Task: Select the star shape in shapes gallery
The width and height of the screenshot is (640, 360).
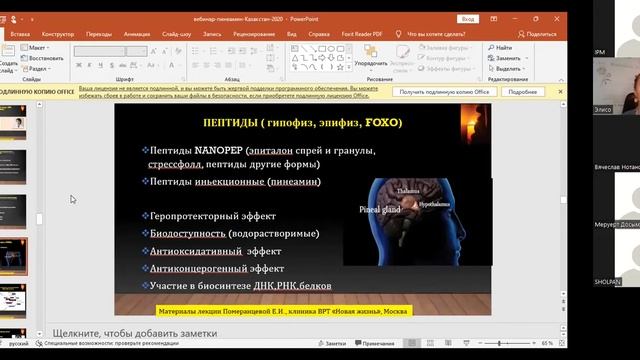Action: tap(340, 67)
